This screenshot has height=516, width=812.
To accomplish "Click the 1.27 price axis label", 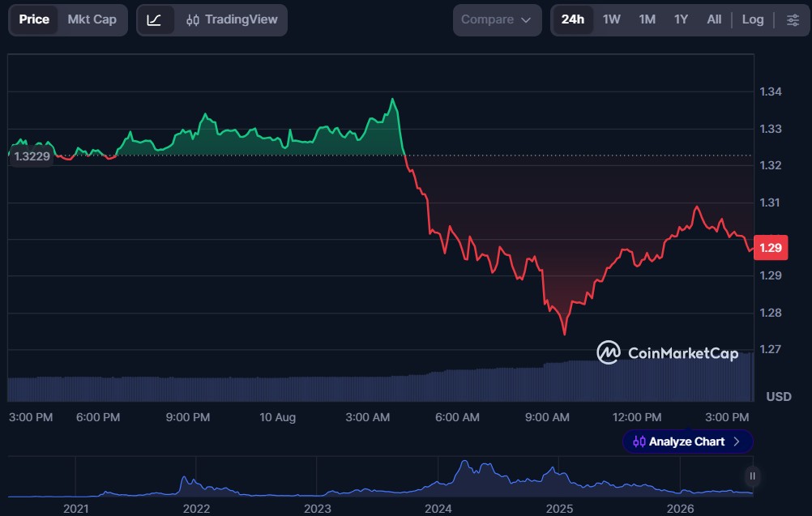I will point(771,349).
